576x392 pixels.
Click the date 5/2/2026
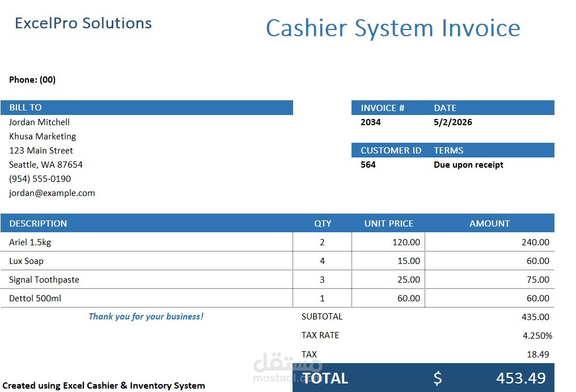453,122
